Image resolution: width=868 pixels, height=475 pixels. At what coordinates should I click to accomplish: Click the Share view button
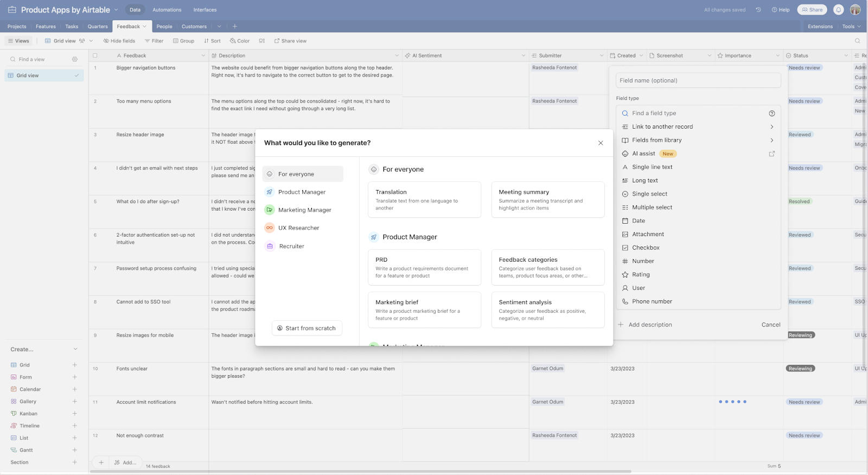(x=290, y=41)
